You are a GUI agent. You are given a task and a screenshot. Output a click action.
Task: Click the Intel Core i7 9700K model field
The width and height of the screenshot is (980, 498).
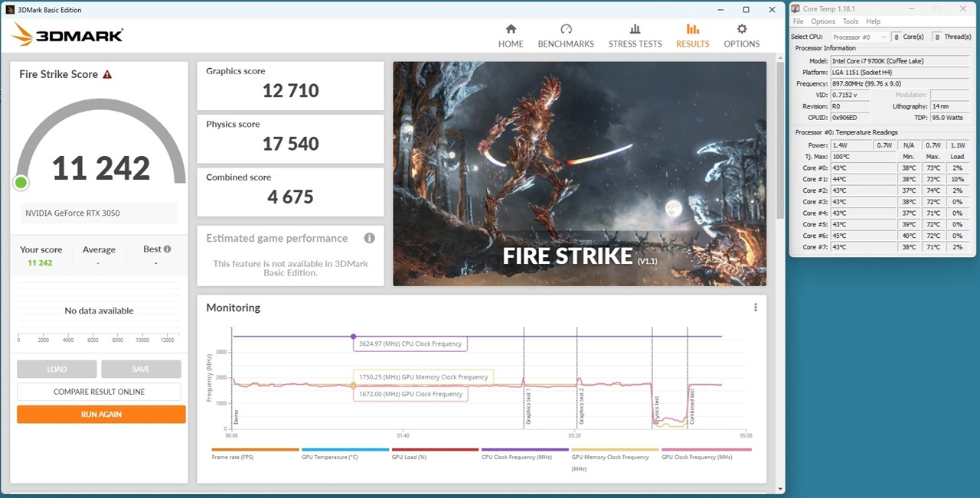(x=898, y=60)
